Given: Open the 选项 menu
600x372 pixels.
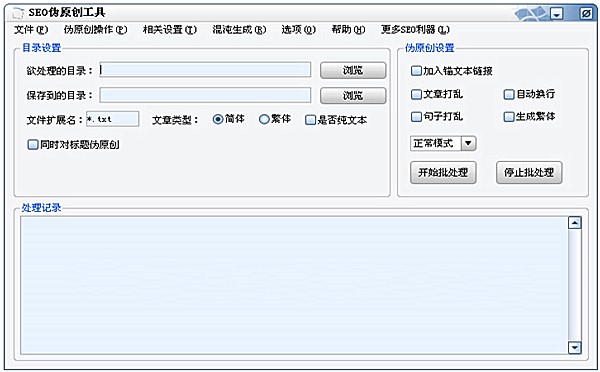Looking at the screenshot, I should point(298,29).
